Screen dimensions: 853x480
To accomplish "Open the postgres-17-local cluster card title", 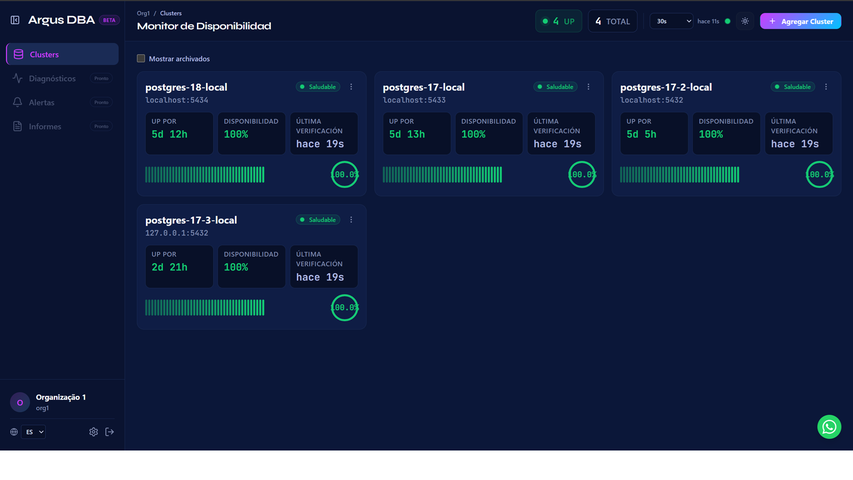I will click(x=423, y=87).
